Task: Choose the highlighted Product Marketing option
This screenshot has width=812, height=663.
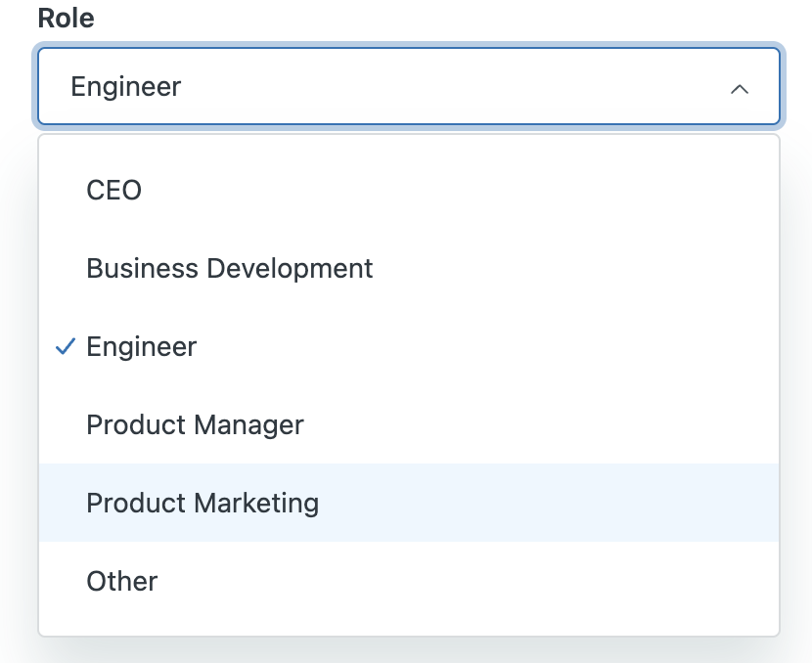Action: tap(203, 504)
